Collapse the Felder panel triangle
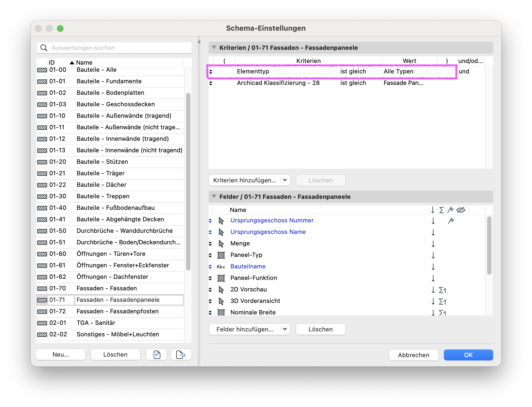The image size is (532, 407). coord(214,196)
